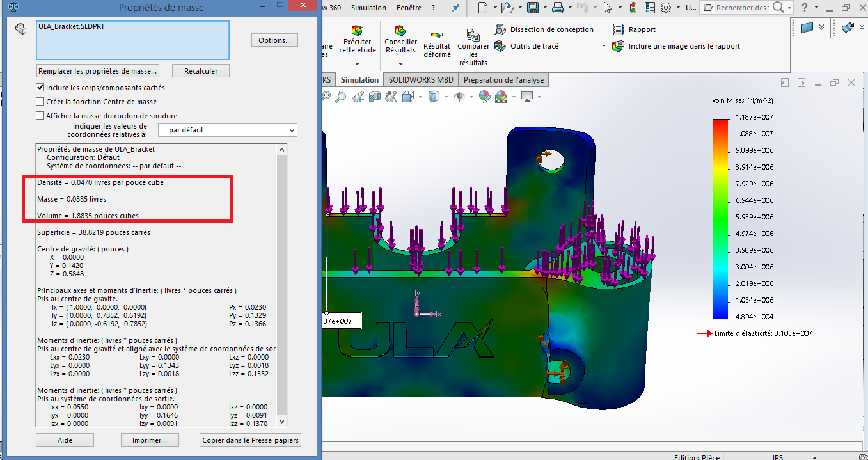Select the cursor Select tool icon
Image resolution: width=868 pixels, height=460 pixels.
(x=607, y=8)
